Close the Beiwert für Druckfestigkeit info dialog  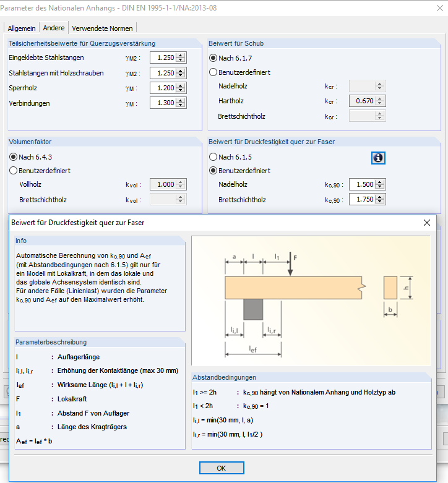(426, 223)
